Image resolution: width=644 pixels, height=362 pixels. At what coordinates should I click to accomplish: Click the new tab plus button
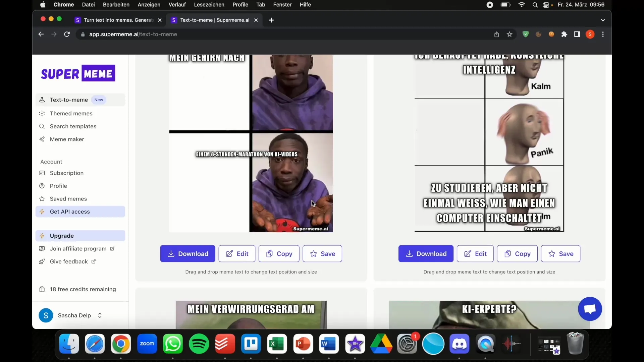[272, 20]
